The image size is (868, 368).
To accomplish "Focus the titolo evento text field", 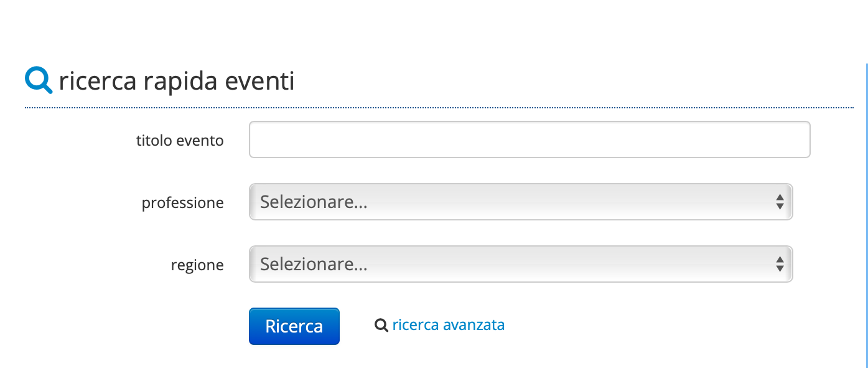I will [x=530, y=139].
